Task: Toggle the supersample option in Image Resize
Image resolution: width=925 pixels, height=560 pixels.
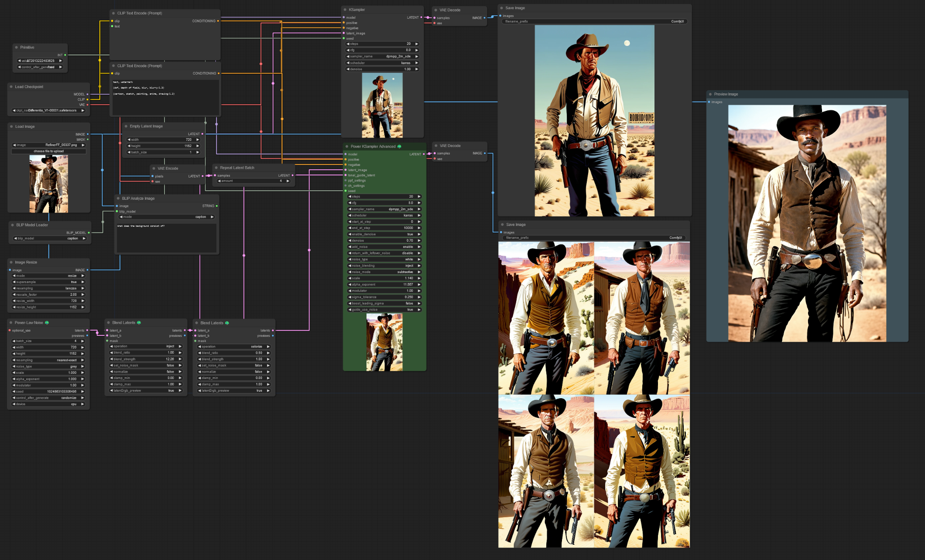Action: pos(48,282)
